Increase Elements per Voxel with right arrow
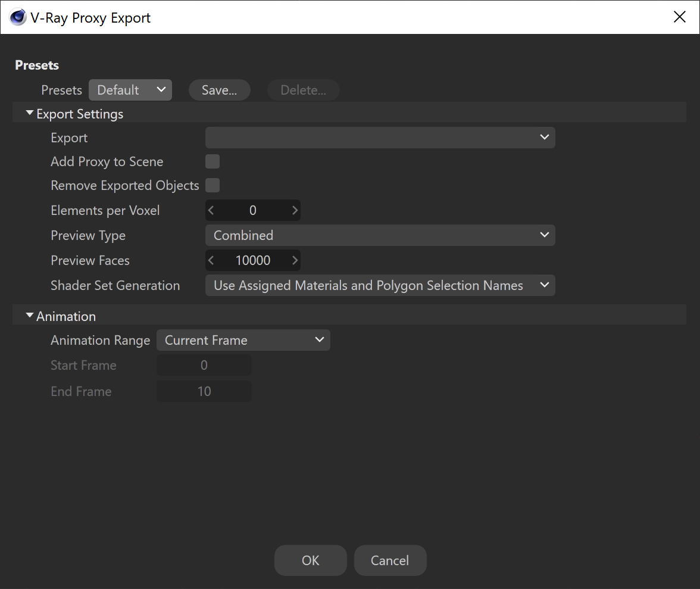This screenshot has width=700, height=589. pos(295,210)
